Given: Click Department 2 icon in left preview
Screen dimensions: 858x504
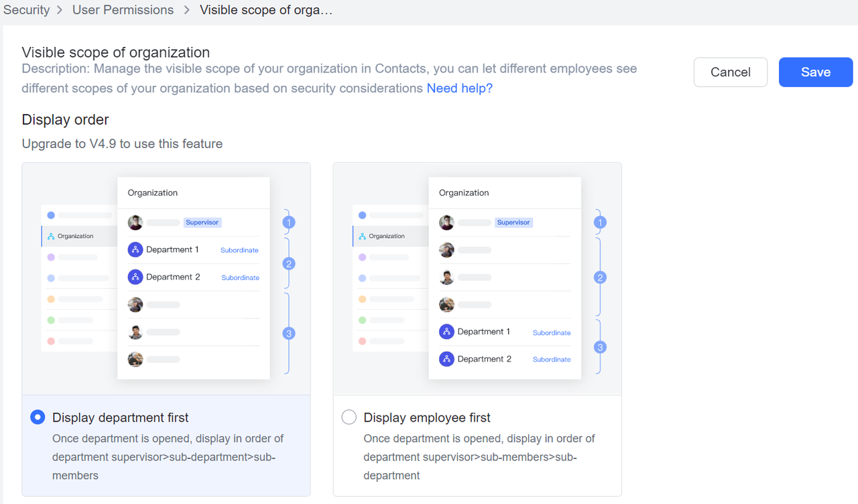Looking at the screenshot, I should (x=135, y=277).
